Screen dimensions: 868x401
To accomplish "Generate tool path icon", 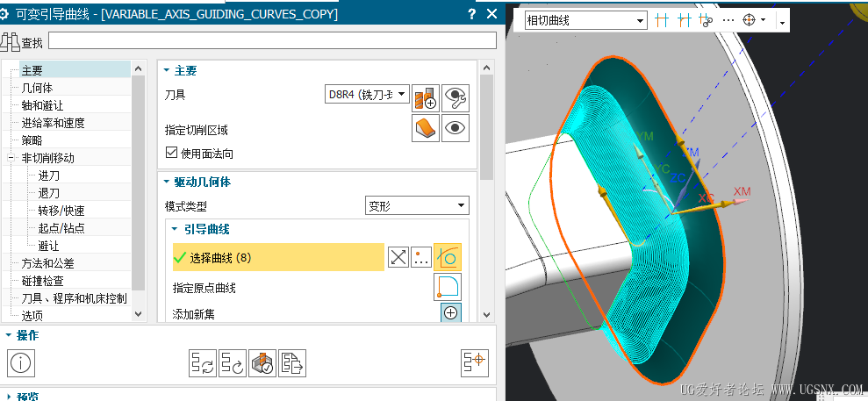I will [x=203, y=363].
